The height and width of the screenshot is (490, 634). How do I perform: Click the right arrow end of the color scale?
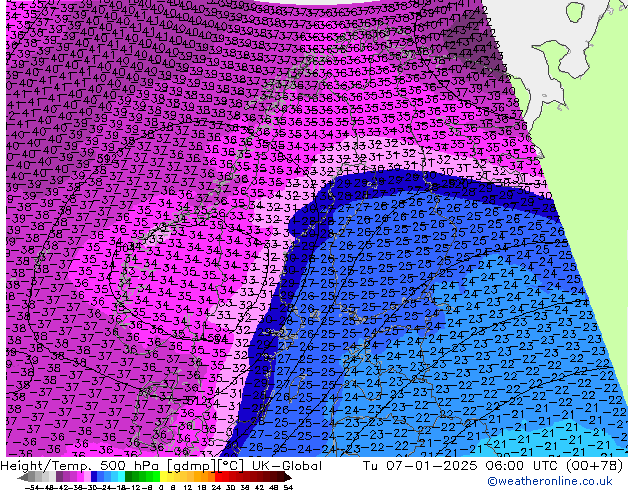click(287, 477)
